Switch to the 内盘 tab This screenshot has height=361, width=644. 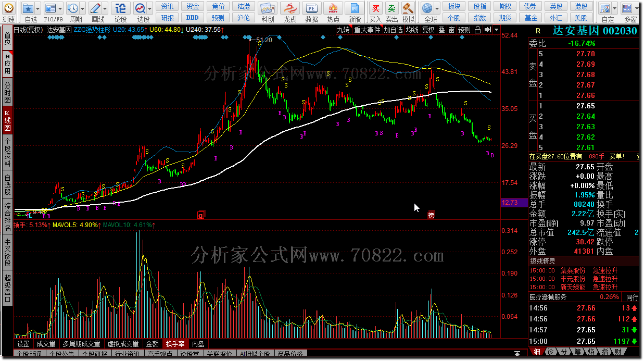point(198,344)
